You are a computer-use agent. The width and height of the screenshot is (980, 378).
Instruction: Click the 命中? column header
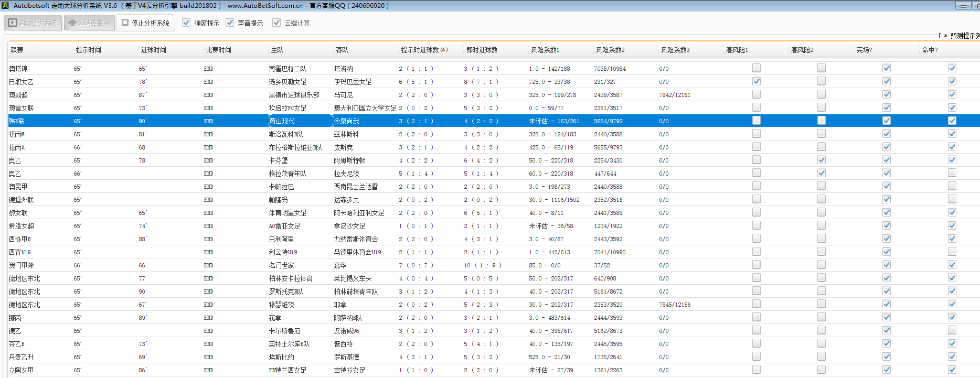pos(930,50)
